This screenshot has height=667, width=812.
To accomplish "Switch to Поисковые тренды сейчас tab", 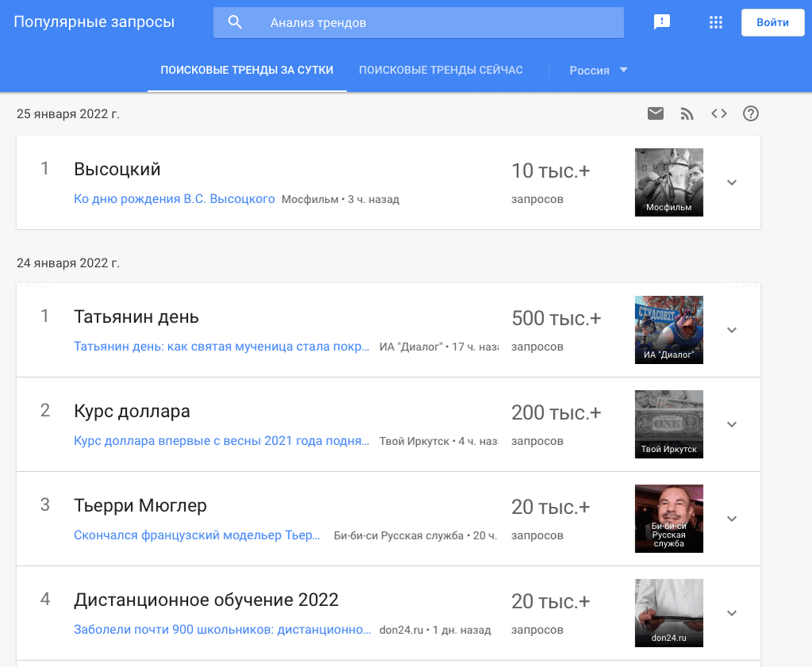I will coord(441,70).
